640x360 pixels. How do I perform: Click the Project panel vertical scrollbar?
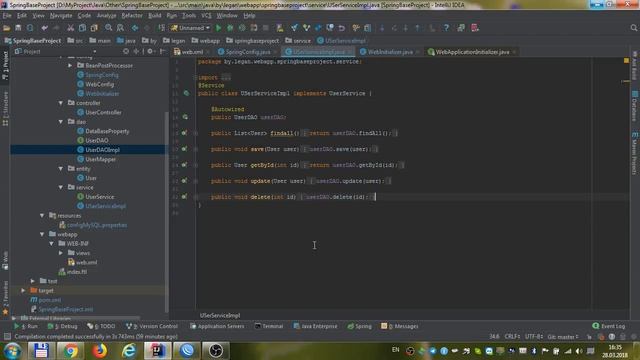(167, 212)
